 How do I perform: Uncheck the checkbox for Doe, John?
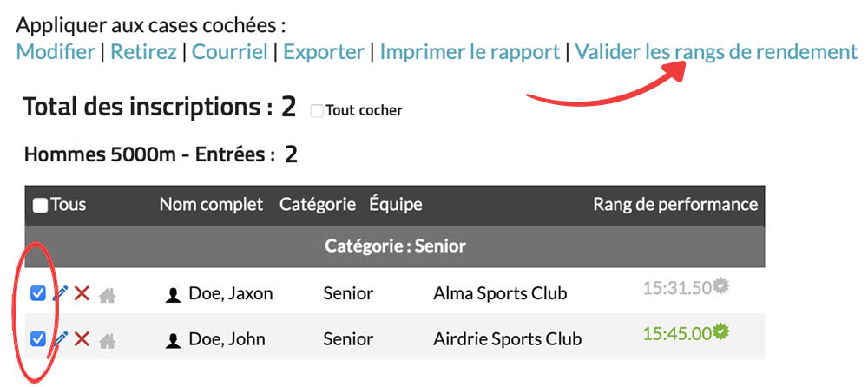point(38,338)
